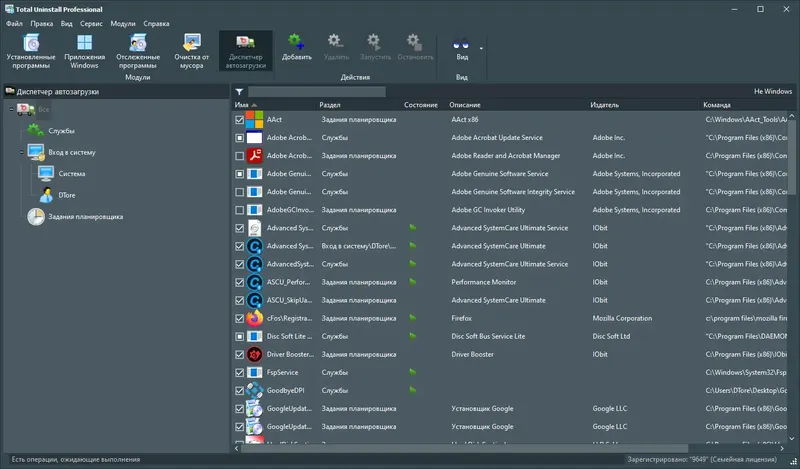Viewport: 800px width, 469px height.
Task: Click the ASCU_Perfor row icon
Action: pyautogui.click(x=254, y=282)
